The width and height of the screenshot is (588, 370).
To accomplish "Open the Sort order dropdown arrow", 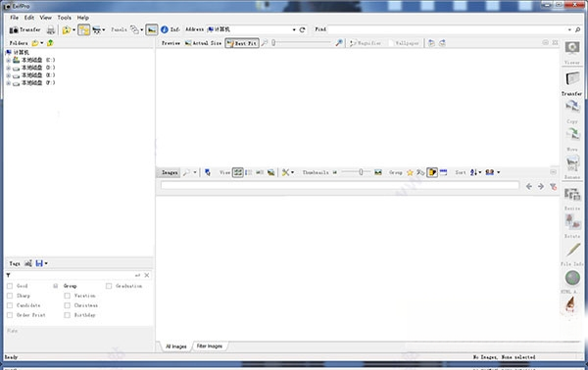I will (x=480, y=172).
